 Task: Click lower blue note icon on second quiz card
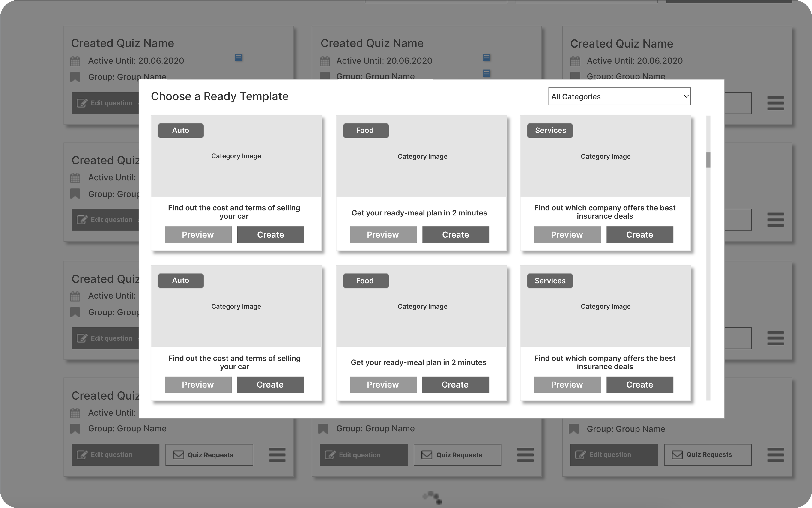(x=487, y=73)
